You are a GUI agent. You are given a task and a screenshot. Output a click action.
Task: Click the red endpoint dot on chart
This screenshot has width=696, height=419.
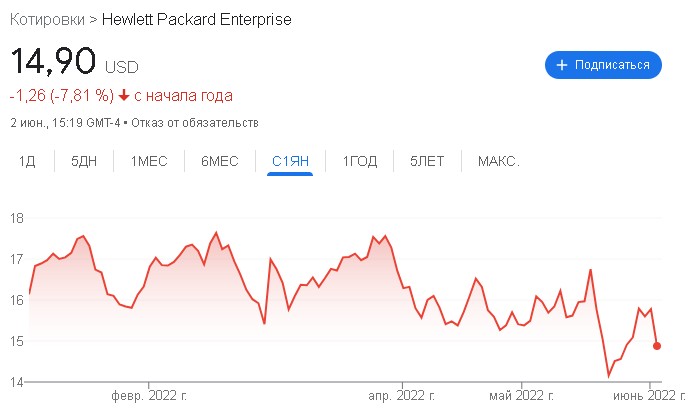pyautogui.click(x=657, y=346)
